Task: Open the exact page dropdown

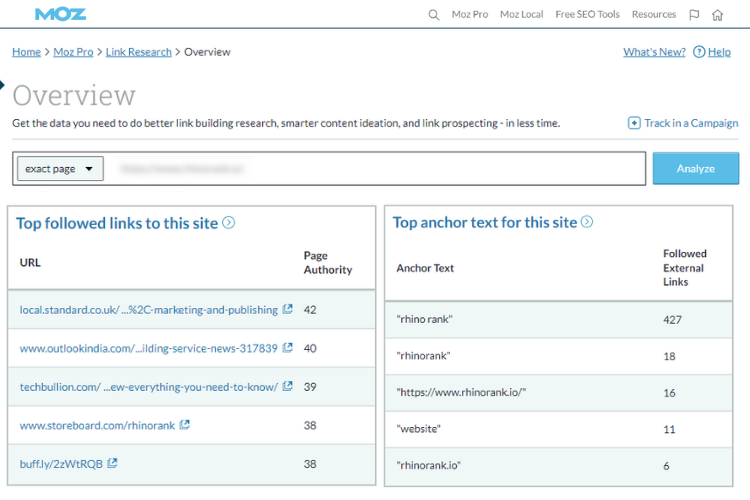Action: click(60, 168)
